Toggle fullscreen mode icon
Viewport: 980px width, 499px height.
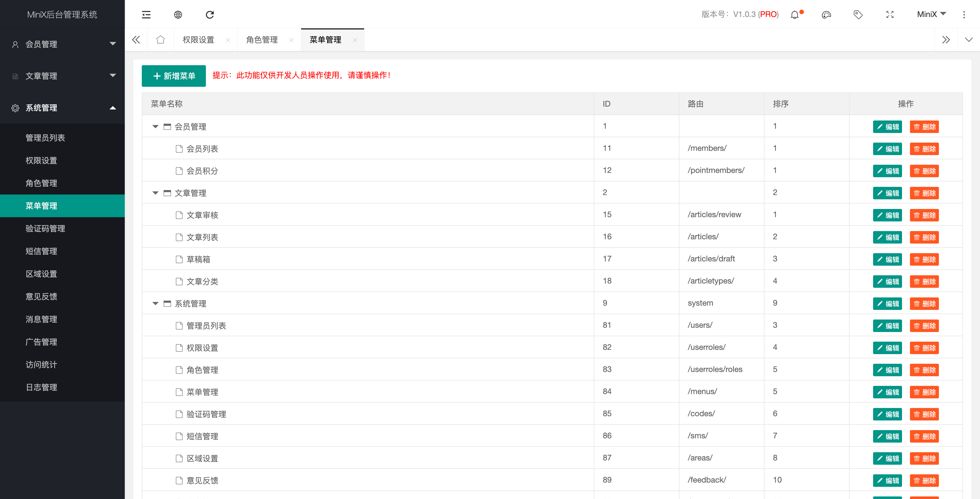click(890, 15)
